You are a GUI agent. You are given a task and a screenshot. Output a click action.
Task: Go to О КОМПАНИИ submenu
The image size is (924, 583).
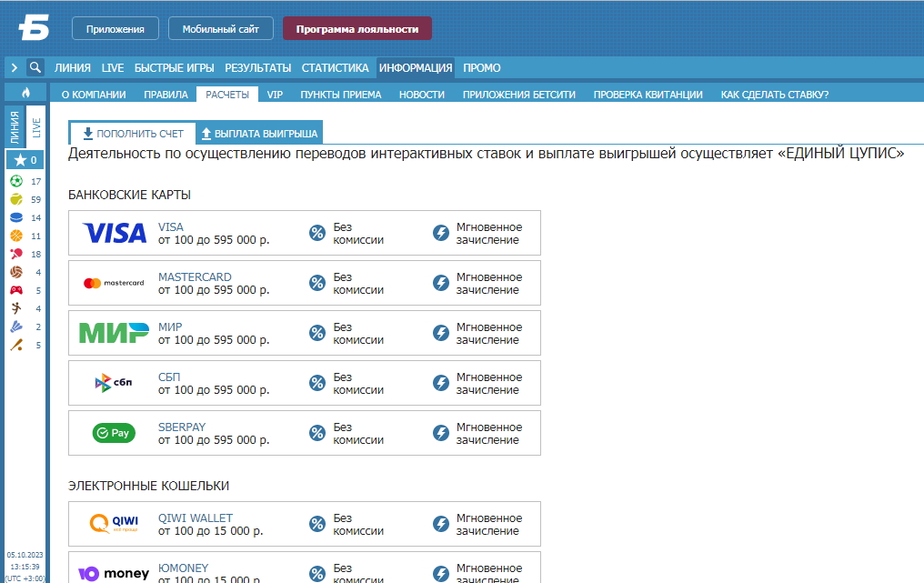coord(94,95)
